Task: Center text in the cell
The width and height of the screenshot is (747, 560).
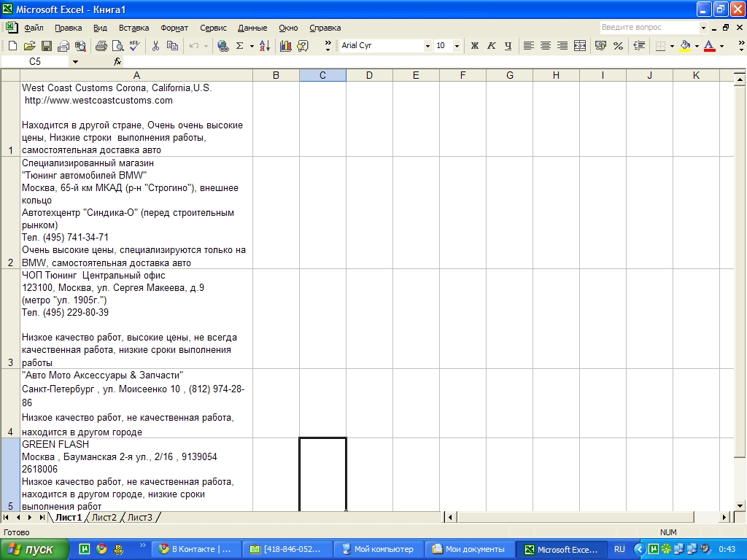Action: [x=546, y=46]
